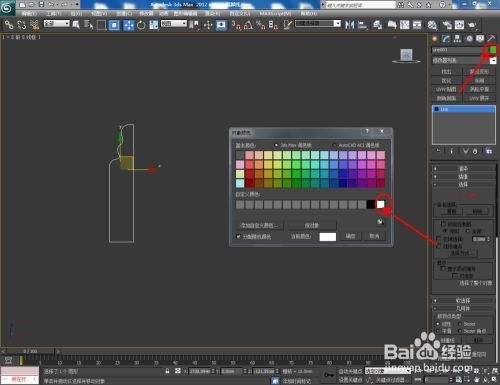This screenshot has width=500, height=385.
Task: Click the Select Object tool
Action: 76,25
